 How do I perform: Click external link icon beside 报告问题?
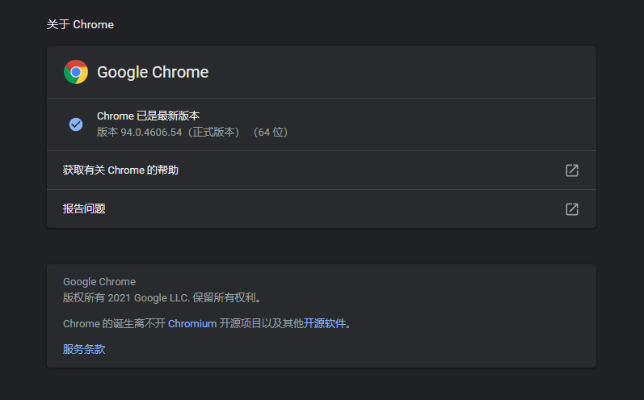(x=572, y=209)
